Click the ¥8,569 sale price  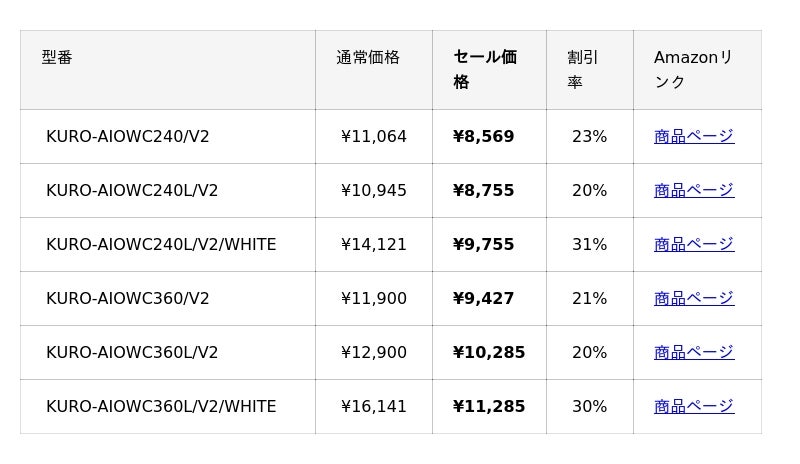(x=483, y=136)
